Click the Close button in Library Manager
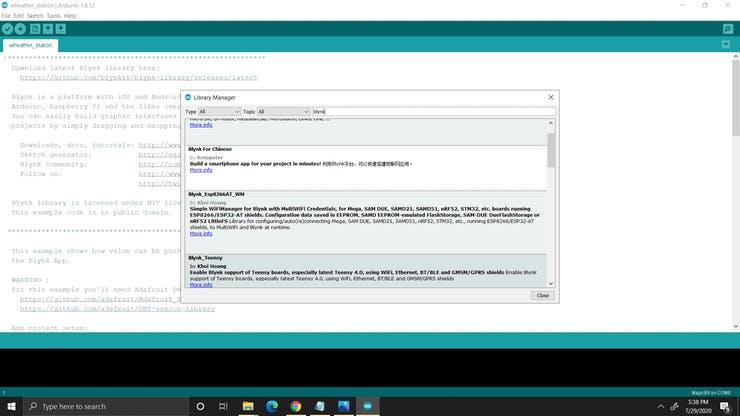The height and width of the screenshot is (416, 740). pyautogui.click(x=542, y=296)
